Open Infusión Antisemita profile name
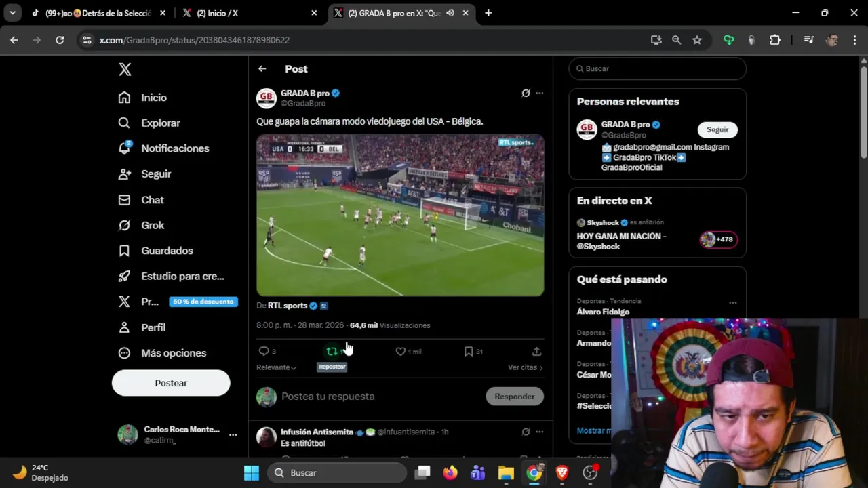Image resolution: width=868 pixels, height=488 pixels. pyautogui.click(x=317, y=432)
